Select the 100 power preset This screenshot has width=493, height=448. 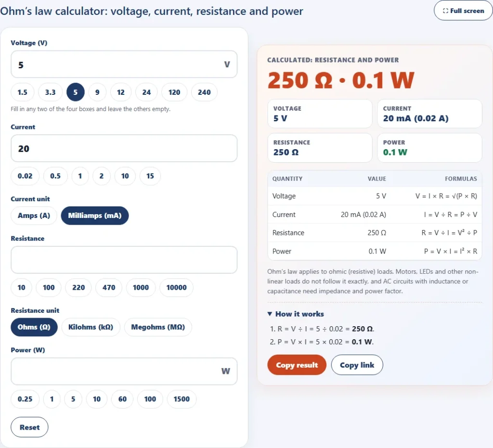[150, 399]
